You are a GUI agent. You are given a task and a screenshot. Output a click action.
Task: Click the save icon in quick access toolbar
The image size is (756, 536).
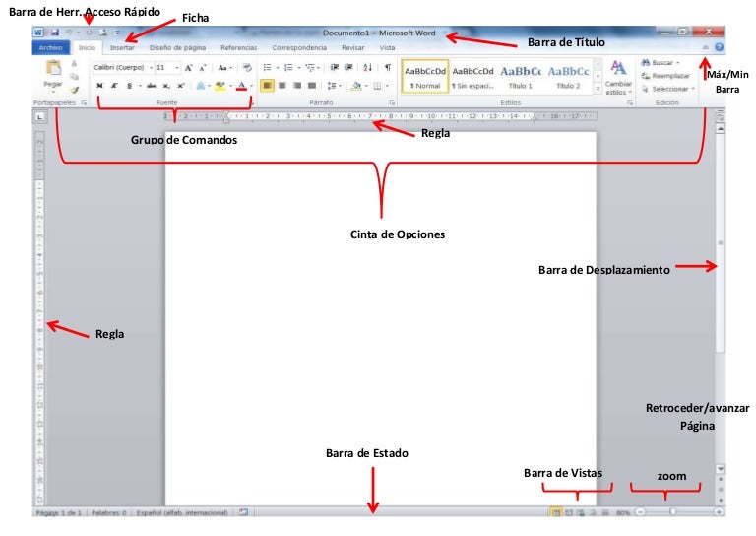[x=55, y=33]
